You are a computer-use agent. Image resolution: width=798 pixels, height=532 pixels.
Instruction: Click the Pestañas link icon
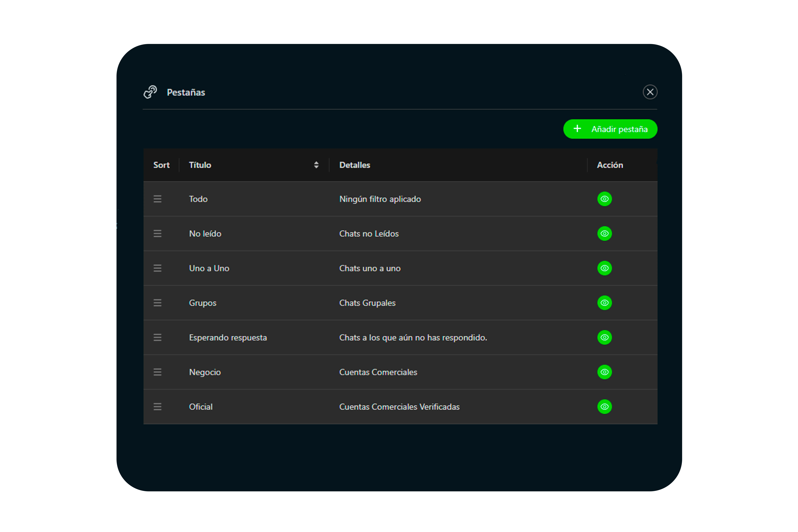(150, 92)
